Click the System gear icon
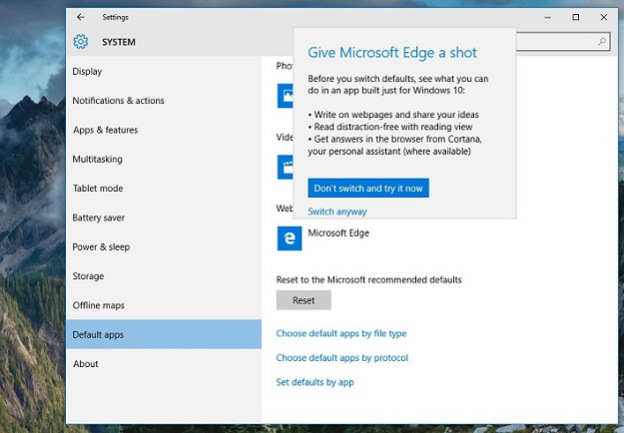This screenshot has height=433, width=624. click(x=81, y=41)
